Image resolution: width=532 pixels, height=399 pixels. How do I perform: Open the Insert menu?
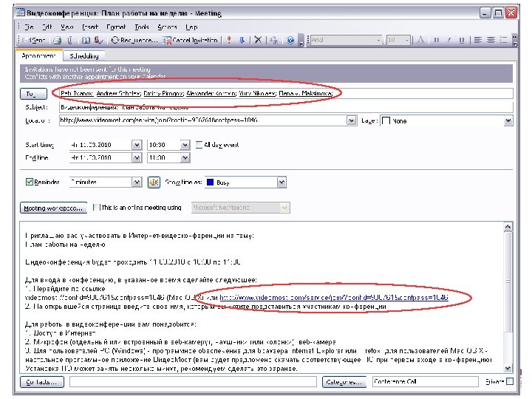click(x=90, y=27)
